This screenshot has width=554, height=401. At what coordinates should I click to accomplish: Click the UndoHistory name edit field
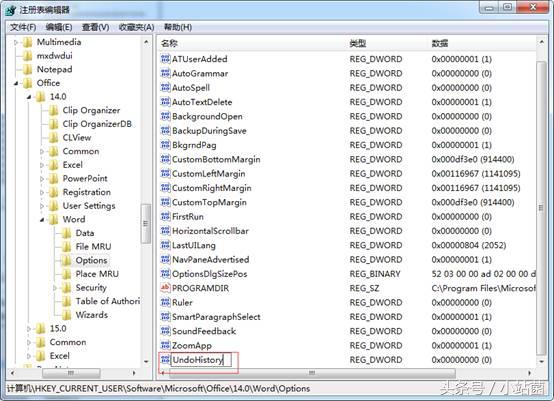201,360
